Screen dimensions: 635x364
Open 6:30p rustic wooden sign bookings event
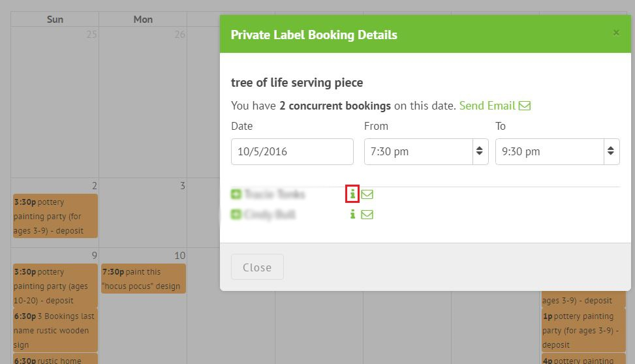pos(55,330)
